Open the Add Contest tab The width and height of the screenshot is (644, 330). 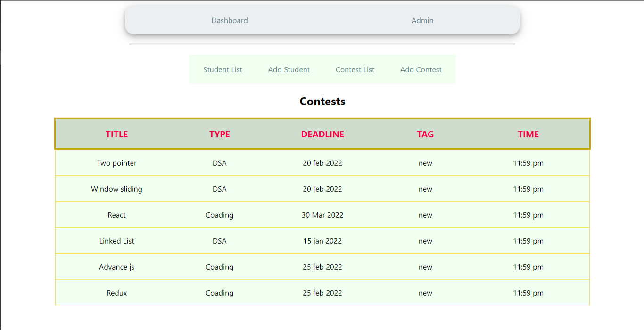point(421,69)
